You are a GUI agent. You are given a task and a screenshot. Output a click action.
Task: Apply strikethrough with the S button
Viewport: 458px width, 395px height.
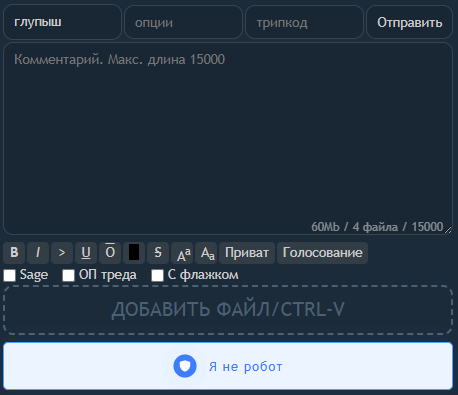click(158, 253)
